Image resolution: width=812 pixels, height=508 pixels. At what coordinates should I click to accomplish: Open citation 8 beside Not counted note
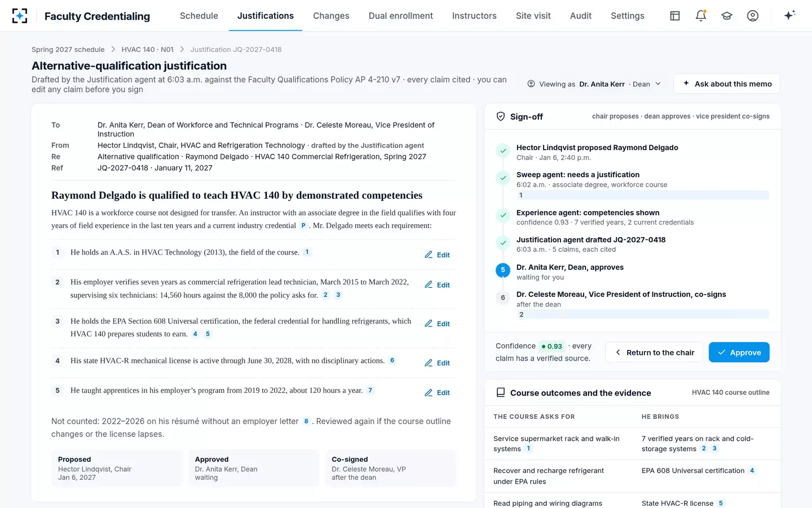tap(306, 421)
